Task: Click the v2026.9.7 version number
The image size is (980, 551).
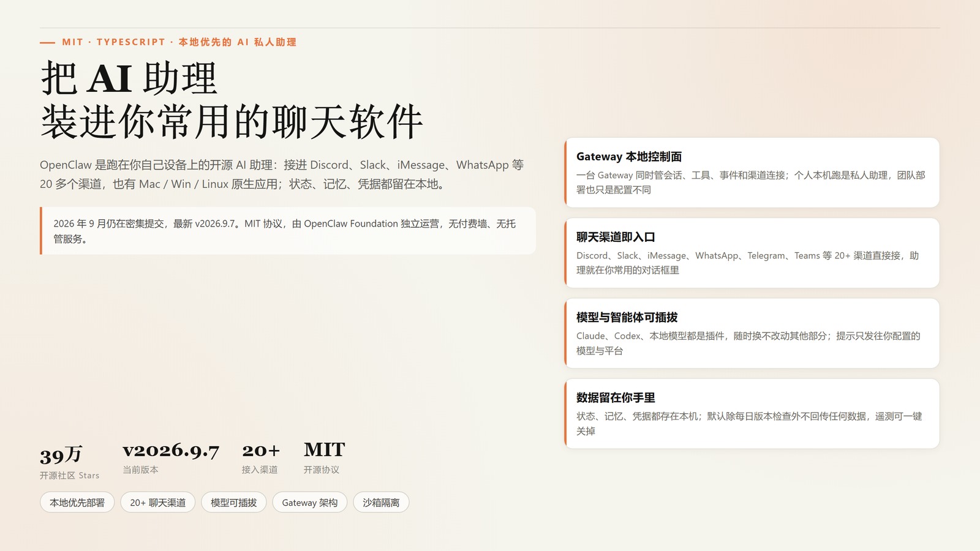Action: pos(171,451)
